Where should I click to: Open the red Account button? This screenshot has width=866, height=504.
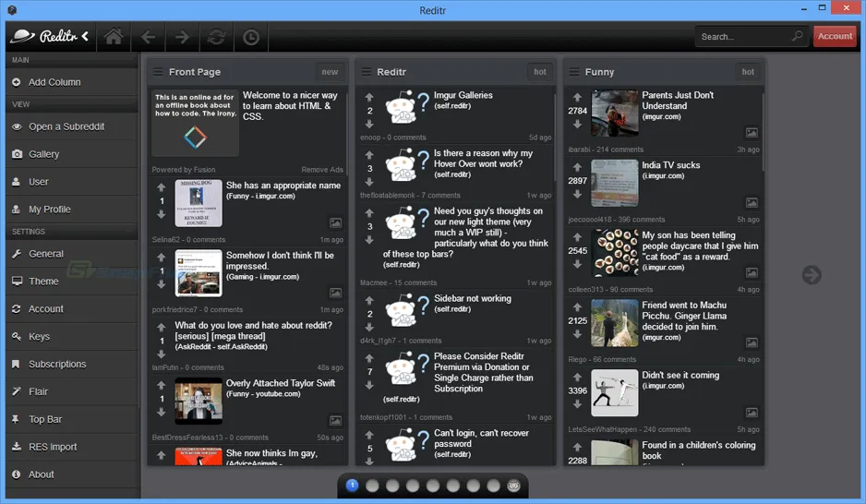[x=835, y=36]
